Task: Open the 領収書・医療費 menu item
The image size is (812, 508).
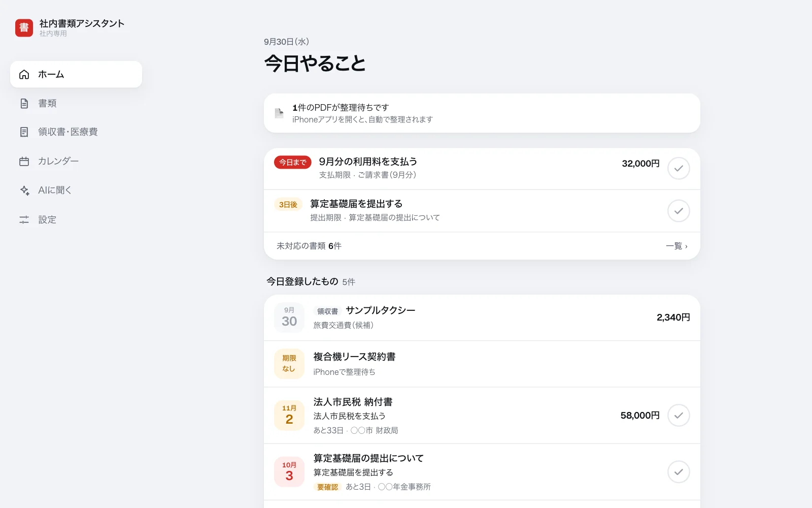Action: pos(76,132)
